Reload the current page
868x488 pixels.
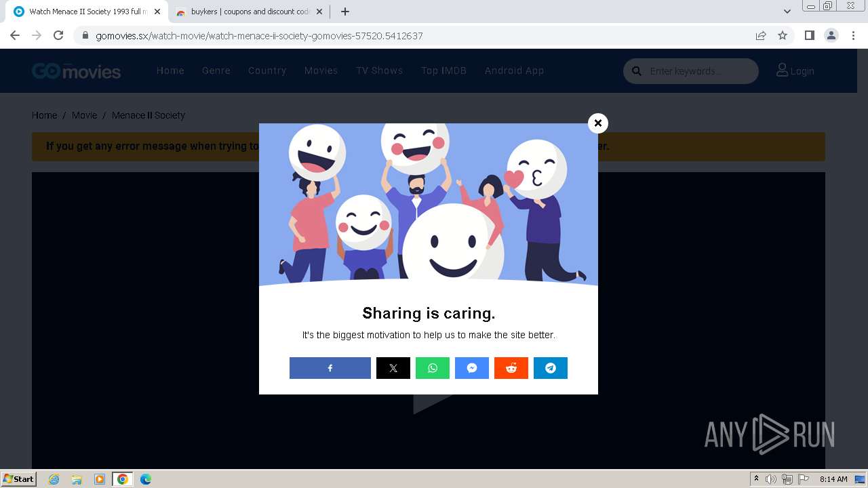point(58,35)
